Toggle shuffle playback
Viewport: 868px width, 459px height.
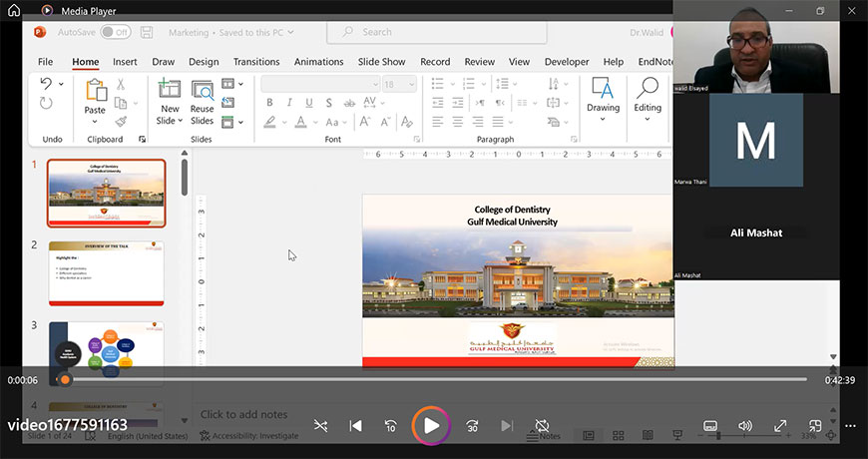321,426
